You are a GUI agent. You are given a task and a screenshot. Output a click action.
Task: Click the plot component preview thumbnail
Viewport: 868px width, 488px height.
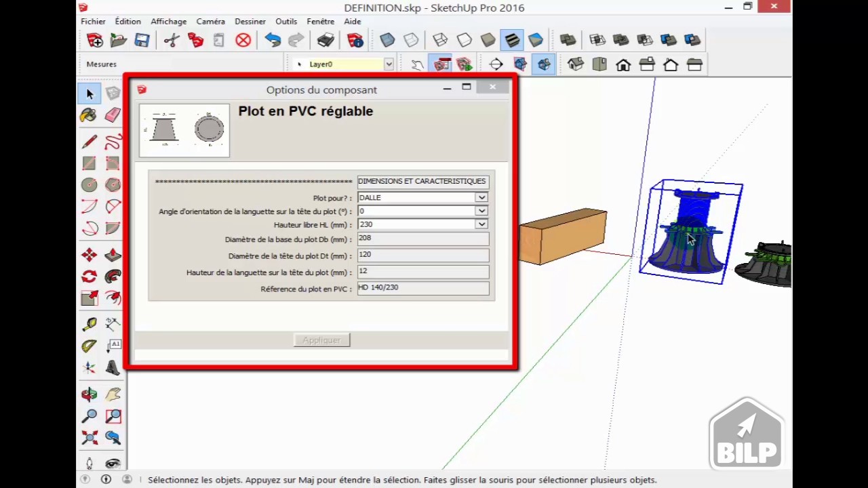click(x=184, y=130)
